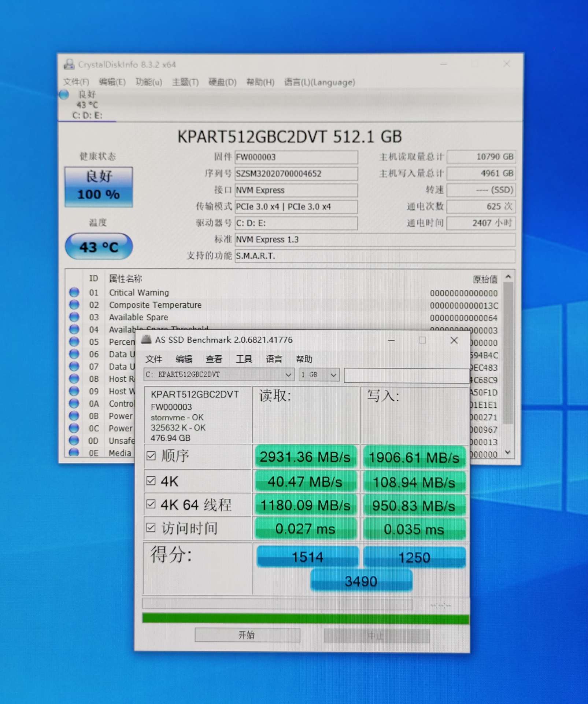The image size is (588, 704).
Task: Click status orb for attribute 0C row
Action: [74, 428]
